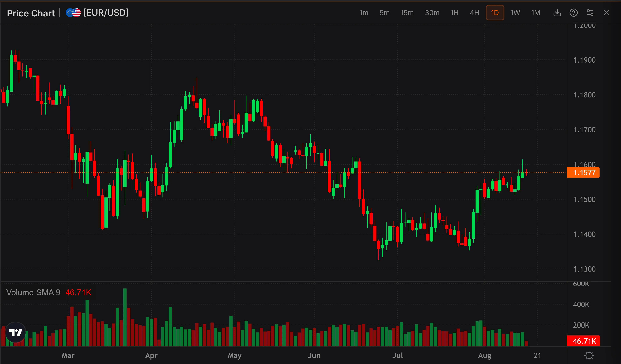Select the 1H timeframe
This screenshot has width=621, height=364.
454,13
